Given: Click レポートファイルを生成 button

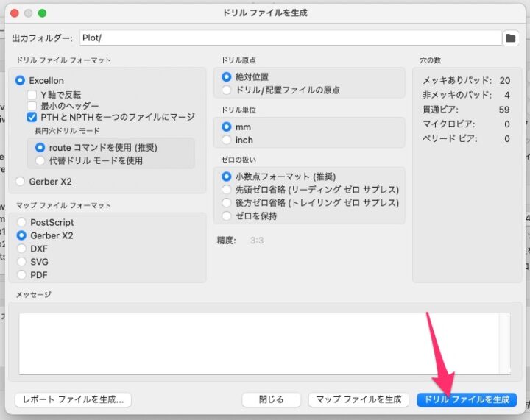Looking at the screenshot, I should (74, 399).
